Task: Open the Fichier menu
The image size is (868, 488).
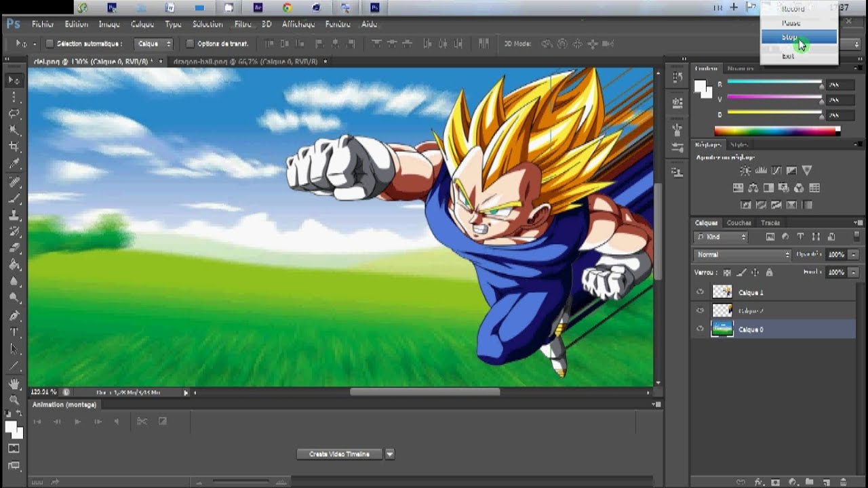Action: [x=43, y=24]
